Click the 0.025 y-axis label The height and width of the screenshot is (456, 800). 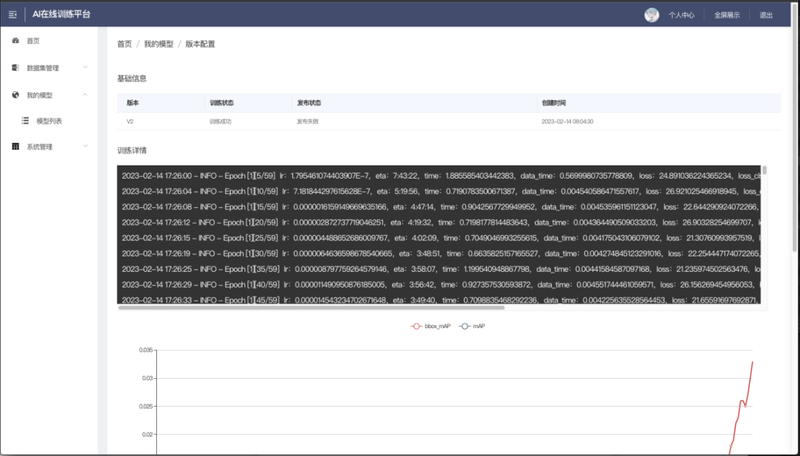coord(145,407)
